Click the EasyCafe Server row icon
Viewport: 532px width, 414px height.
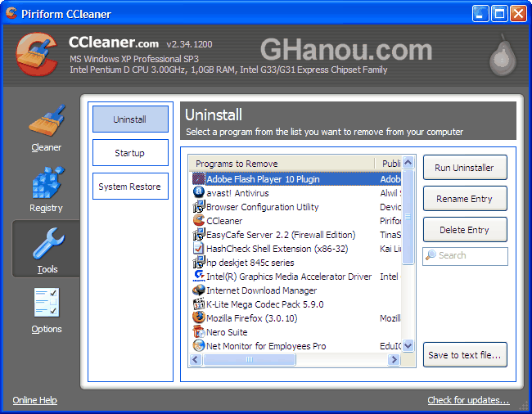(x=199, y=234)
